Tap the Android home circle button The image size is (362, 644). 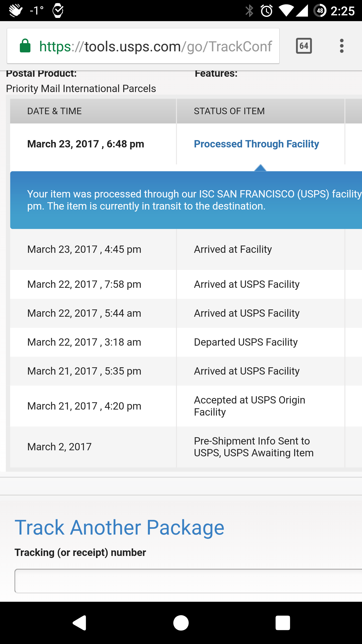181,623
